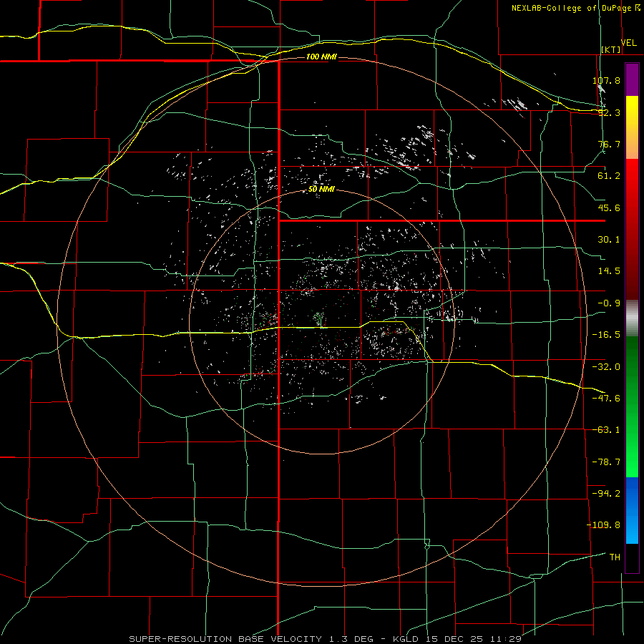The image size is (644, 644).
Task: Click the 76.7 velocity scale value
Action: (x=609, y=144)
